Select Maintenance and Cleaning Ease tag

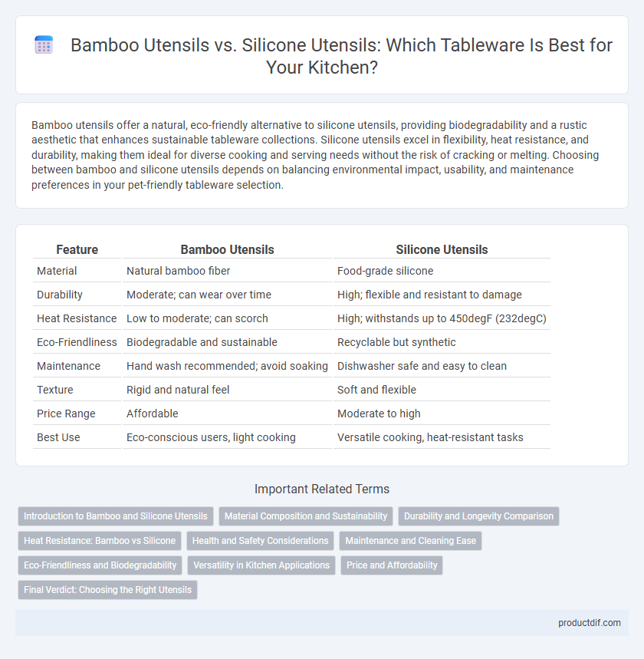click(410, 541)
